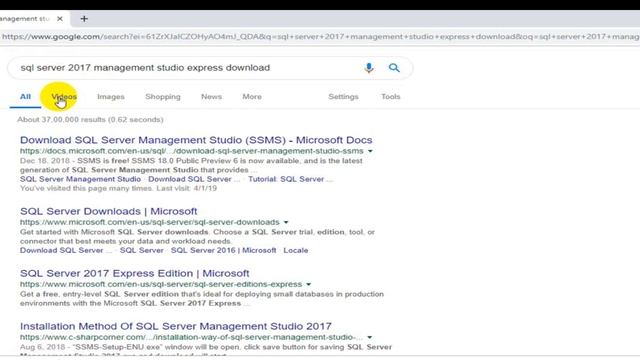Open Download SQL Server Management Studio (SSMS) result
This screenshot has height=360, width=640.
(x=196, y=140)
